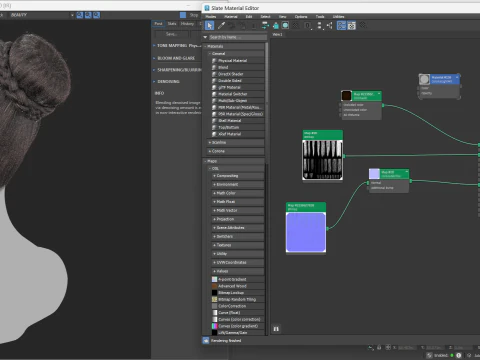This screenshot has height=360, width=480.
Task: Switch to the History tab in render window
Action: (187, 24)
